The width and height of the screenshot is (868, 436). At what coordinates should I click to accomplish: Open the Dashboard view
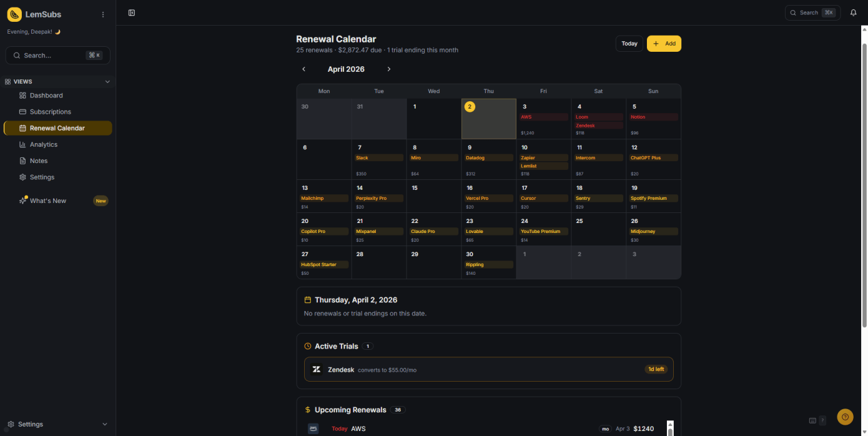(46, 96)
